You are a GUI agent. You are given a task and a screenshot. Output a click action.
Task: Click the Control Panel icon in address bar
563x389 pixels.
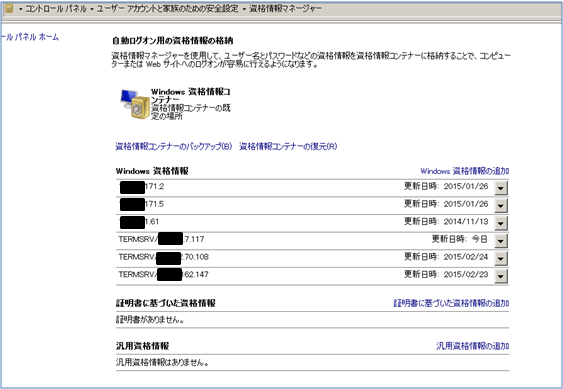tap(9, 9)
